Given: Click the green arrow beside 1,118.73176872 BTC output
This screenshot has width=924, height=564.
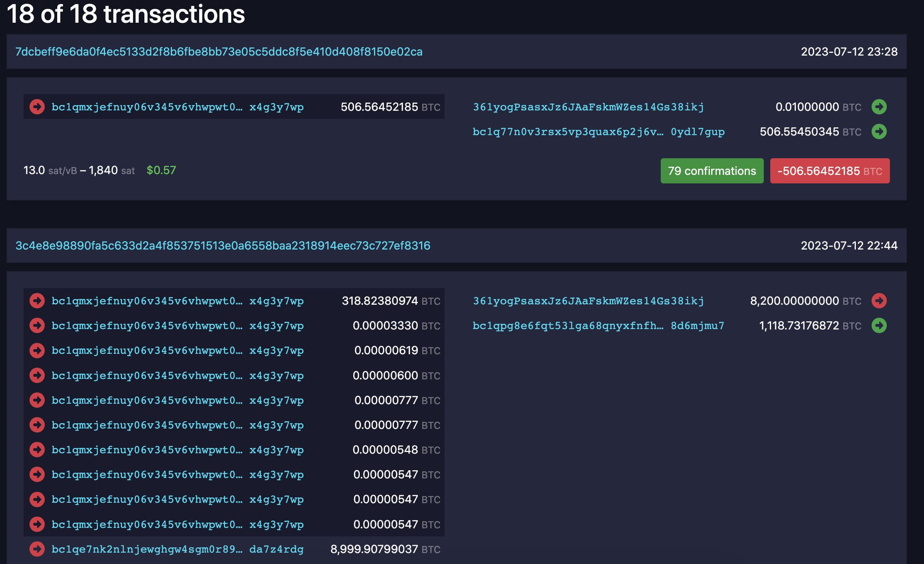Looking at the screenshot, I should pyautogui.click(x=879, y=326).
